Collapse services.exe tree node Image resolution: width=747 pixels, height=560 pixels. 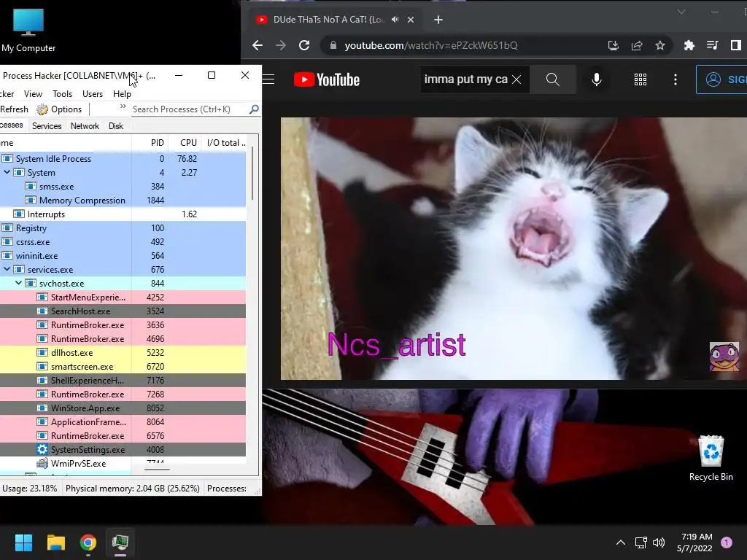(7, 269)
